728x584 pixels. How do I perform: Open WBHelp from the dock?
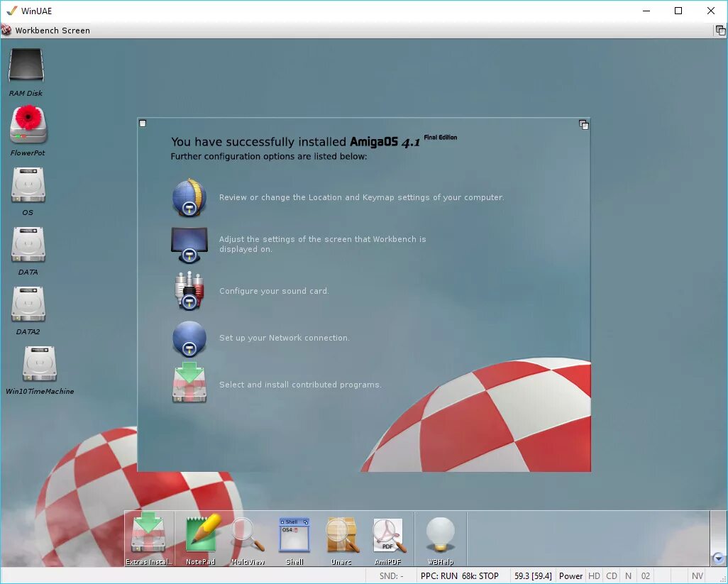point(441,536)
